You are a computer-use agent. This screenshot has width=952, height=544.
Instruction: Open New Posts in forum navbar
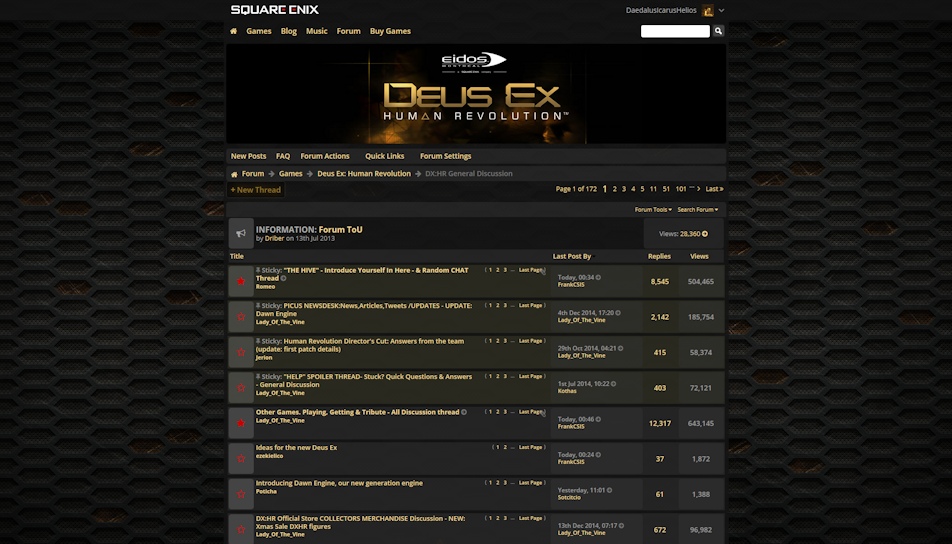pos(248,156)
